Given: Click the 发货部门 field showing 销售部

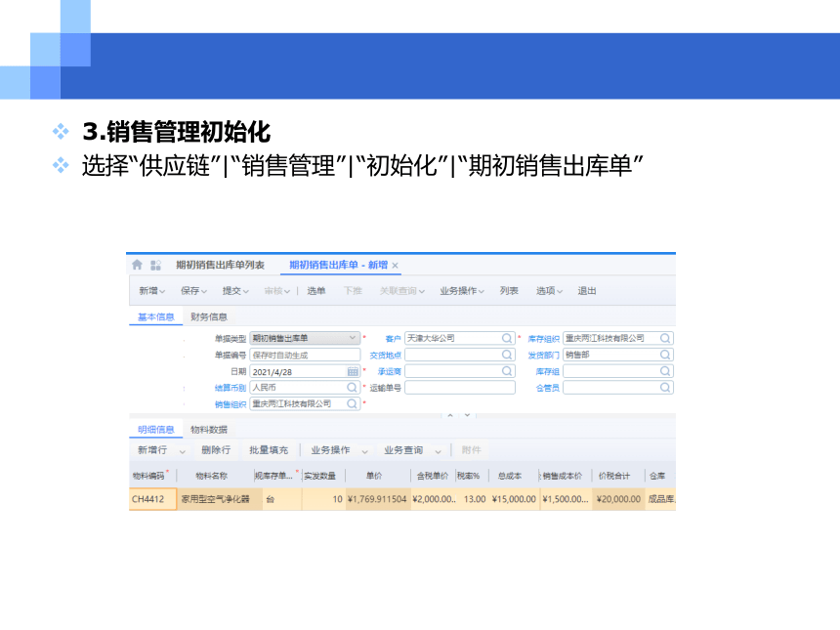Looking at the screenshot, I should tap(617, 355).
